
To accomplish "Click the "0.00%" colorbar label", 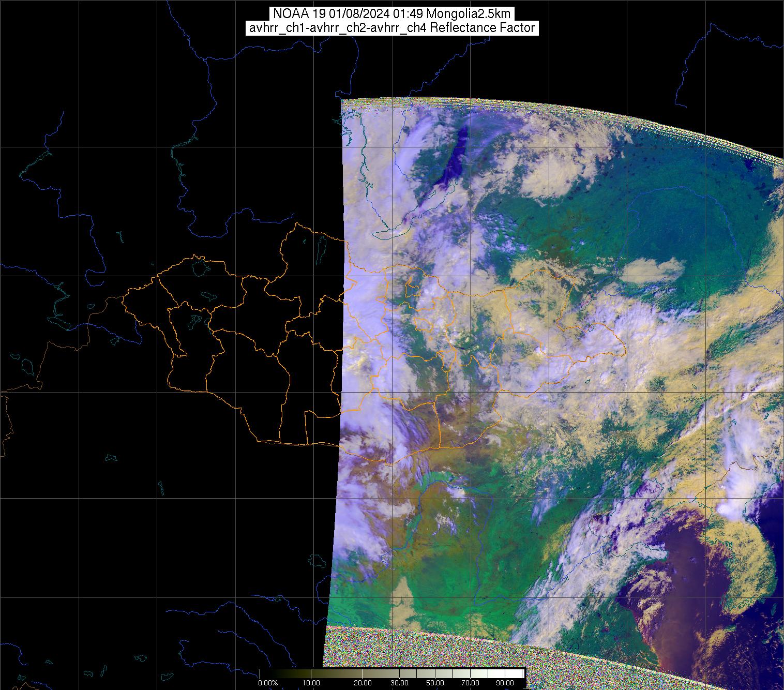I will click(x=268, y=683).
